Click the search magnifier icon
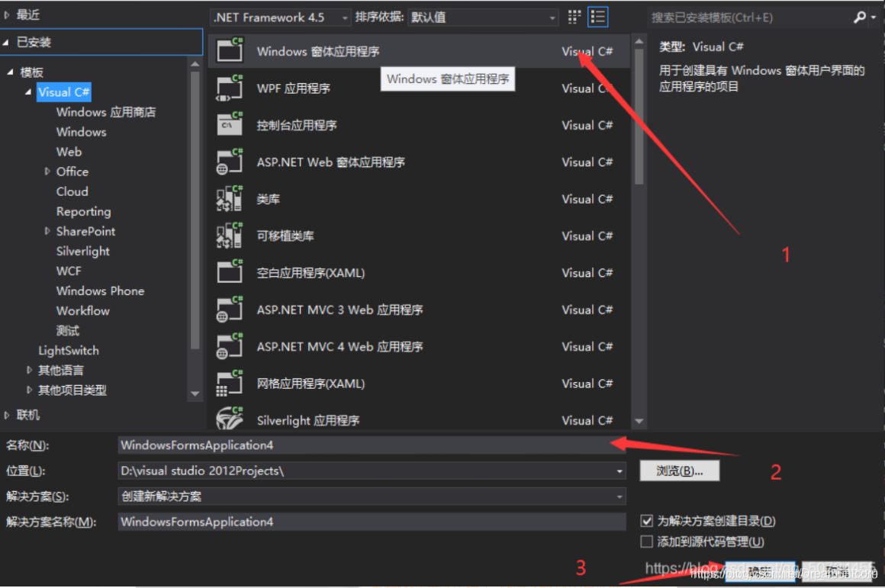The image size is (885, 588). coord(860,17)
